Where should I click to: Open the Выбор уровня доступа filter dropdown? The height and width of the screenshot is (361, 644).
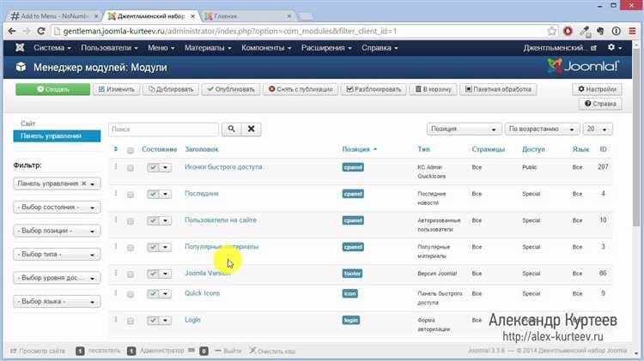point(57,278)
